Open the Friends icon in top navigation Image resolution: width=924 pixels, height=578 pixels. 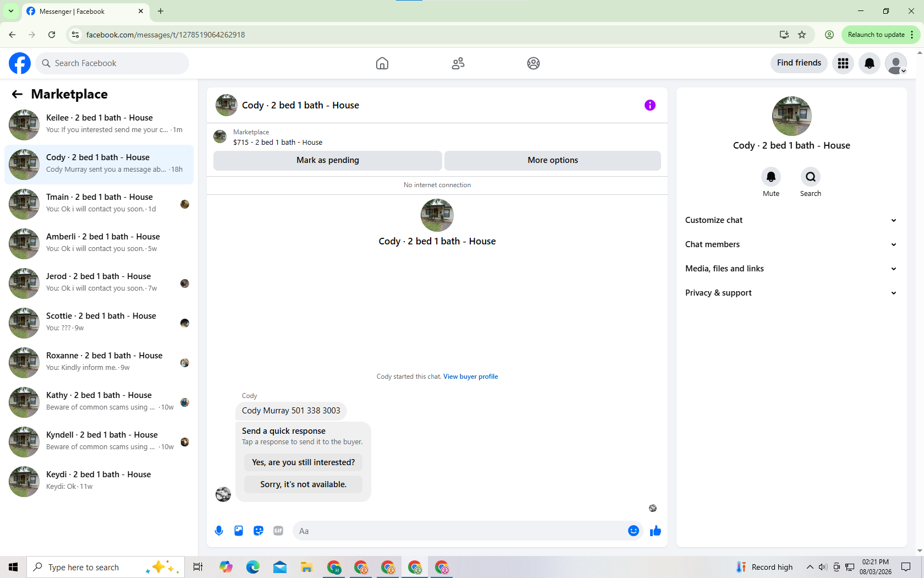pos(458,63)
